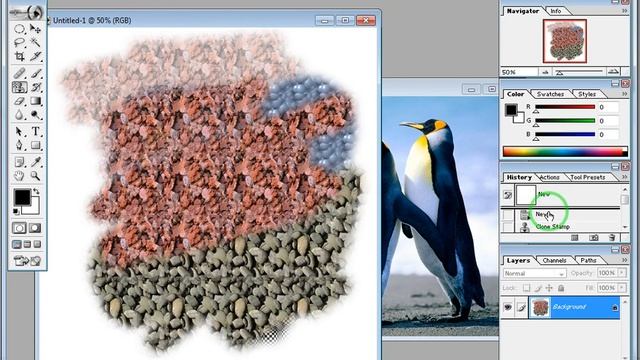Image resolution: width=640 pixels, height=360 pixels.
Task: Toggle the Lock position checkbox
Action: coord(549,288)
